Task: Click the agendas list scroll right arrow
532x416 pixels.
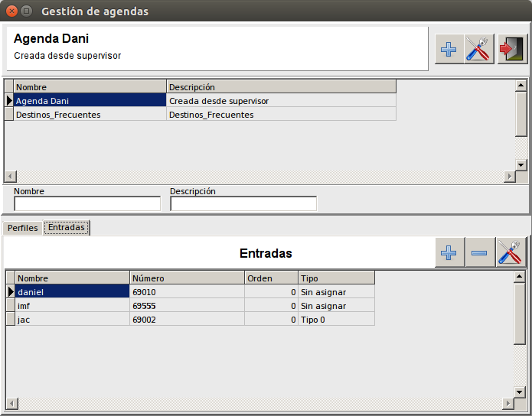Action: pyautogui.click(x=509, y=177)
